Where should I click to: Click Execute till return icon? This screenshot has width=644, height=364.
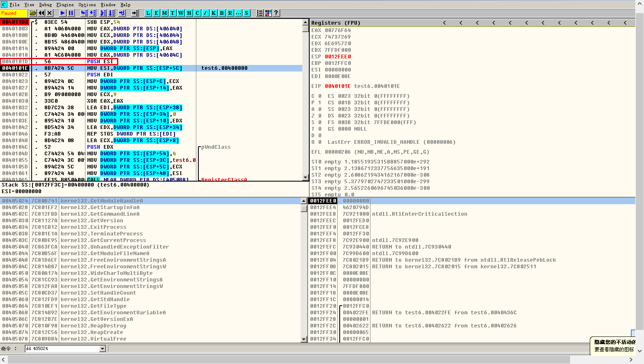[x=122, y=13]
